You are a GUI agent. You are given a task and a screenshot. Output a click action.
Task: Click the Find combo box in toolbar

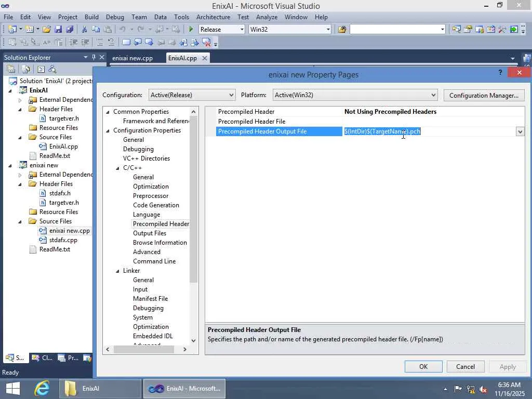pyautogui.click(x=397, y=30)
